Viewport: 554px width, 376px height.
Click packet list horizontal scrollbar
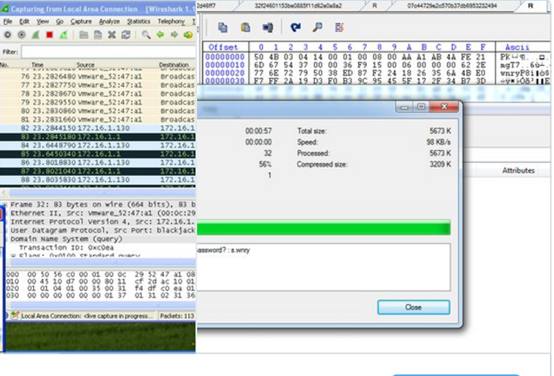pyautogui.click(x=102, y=193)
